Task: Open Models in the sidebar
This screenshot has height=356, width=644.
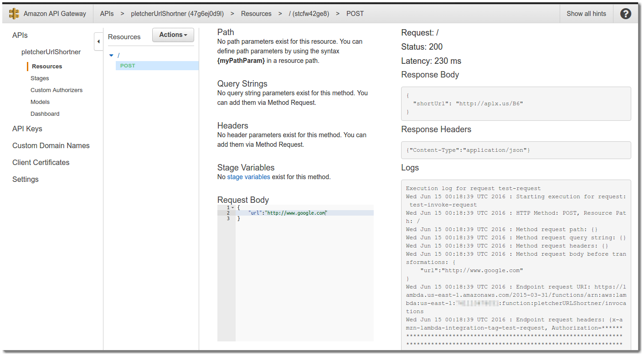Action: click(40, 102)
